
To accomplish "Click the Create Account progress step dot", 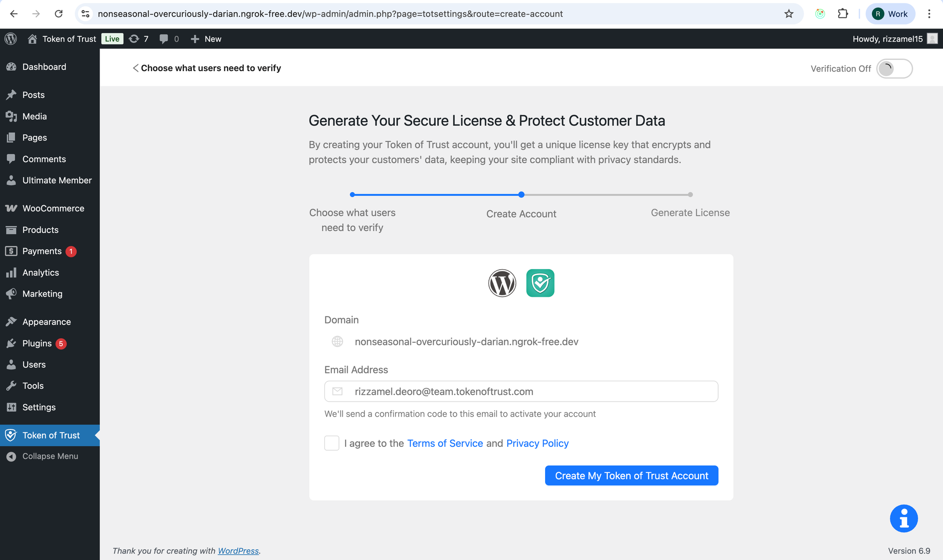I will point(521,195).
